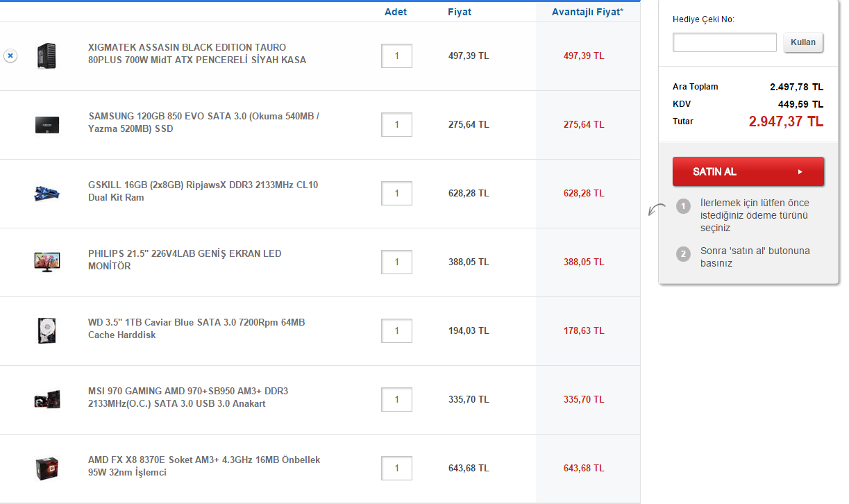
Task: Click the Samsung 850 EVO SSD thumbnail
Action: coord(47,124)
